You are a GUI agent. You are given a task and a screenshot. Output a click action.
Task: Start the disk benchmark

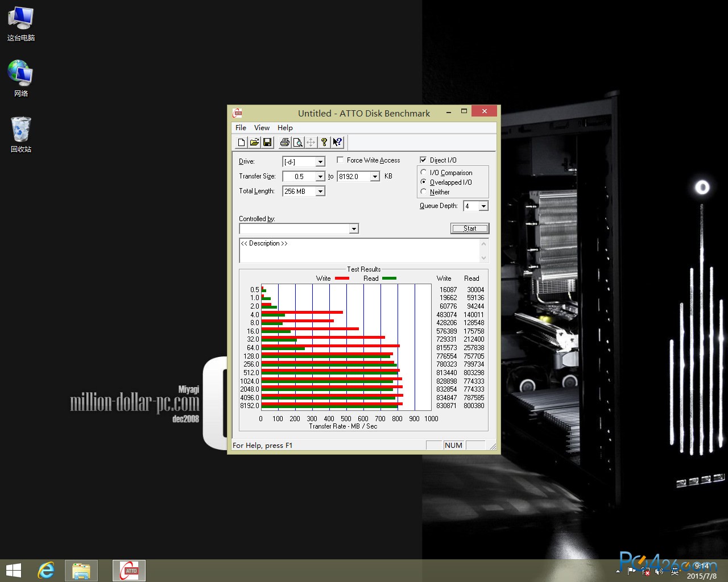tap(470, 228)
